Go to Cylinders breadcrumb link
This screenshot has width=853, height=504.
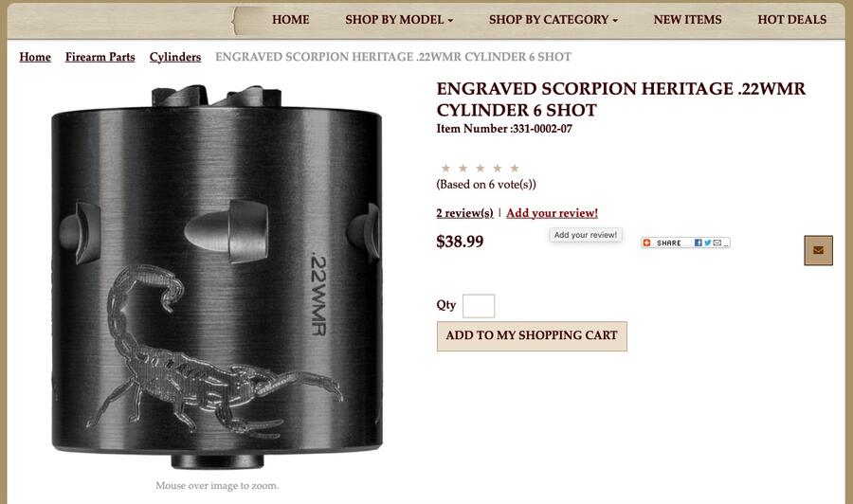pos(175,57)
